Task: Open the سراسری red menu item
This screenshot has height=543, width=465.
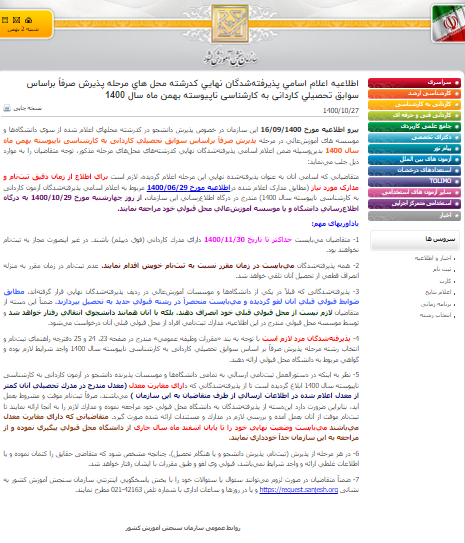Action: [414, 83]
